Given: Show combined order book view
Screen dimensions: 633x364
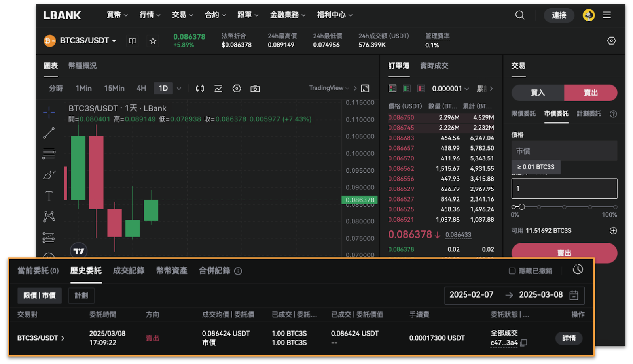Looking at the screenshot, I should tap(392, 89).
